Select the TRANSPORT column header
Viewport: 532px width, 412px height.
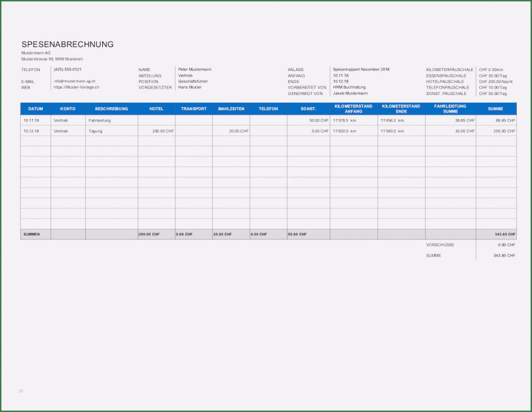[194, 109]
